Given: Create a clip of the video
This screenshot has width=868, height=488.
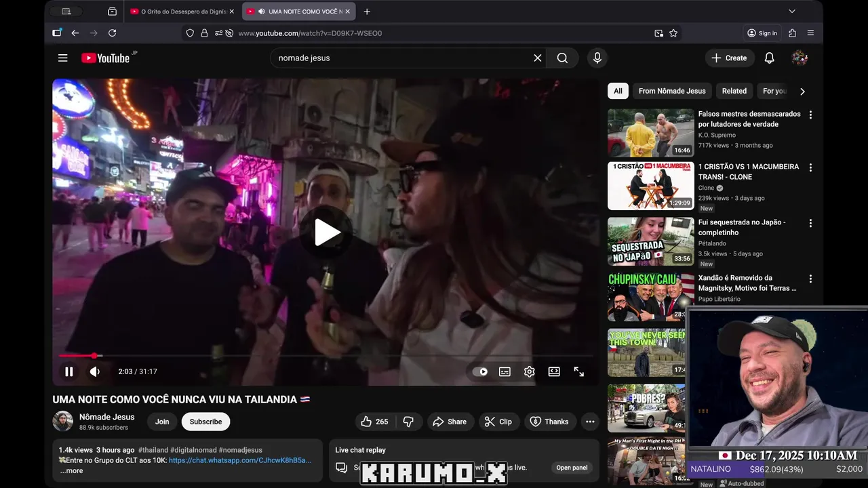Looking at the screenshot, I should 498,422.
